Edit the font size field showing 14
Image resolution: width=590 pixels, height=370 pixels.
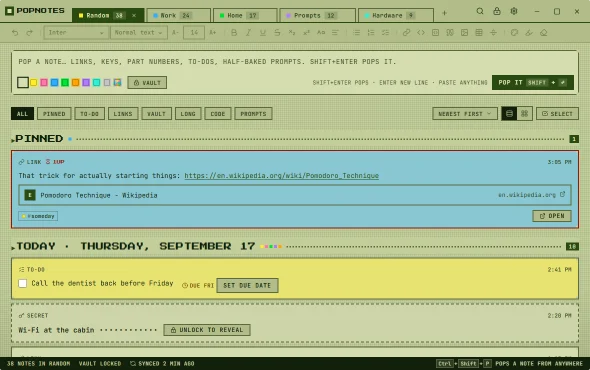coord(194,33)
